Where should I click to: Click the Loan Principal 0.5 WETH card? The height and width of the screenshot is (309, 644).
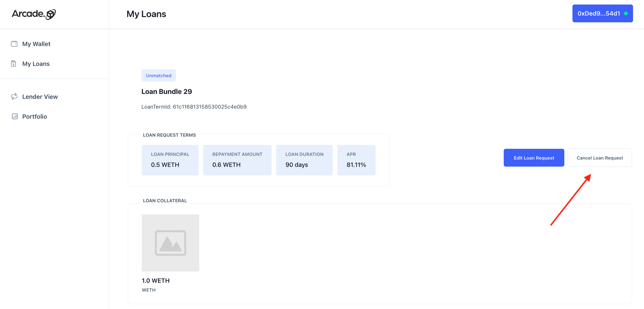point(170,160)
